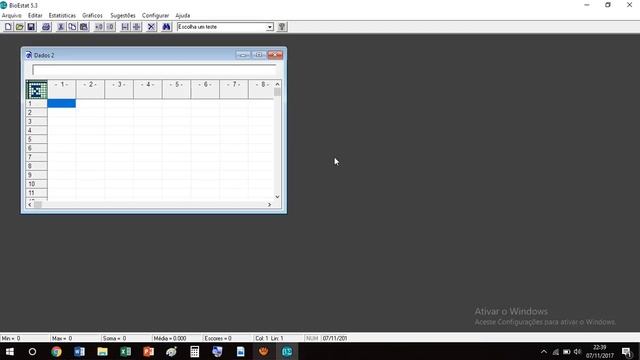Click vertical scrollbar down arrow in Dados 2
Image resolution: width=640 pixels, height=360 pixels.
[x=278, y=197]
